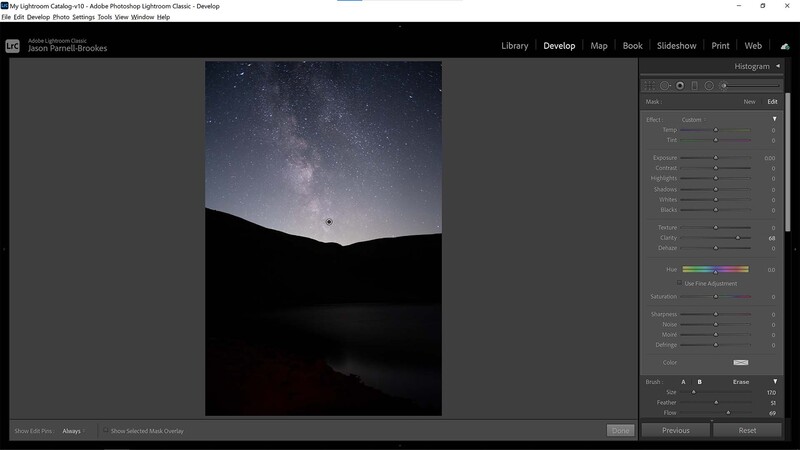Toggle the bottom filmstrip show arrow
800x450 pixels.
400,445
